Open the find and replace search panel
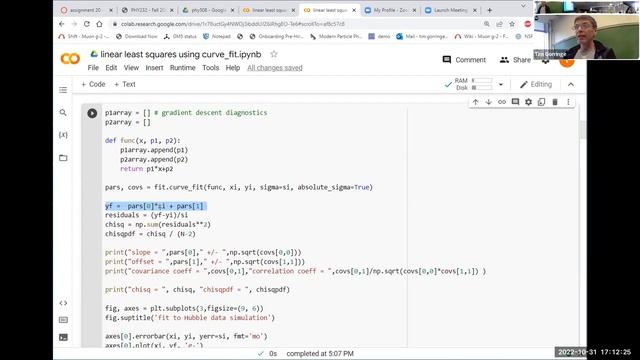The image size is (640, 360). pos(63,112)
